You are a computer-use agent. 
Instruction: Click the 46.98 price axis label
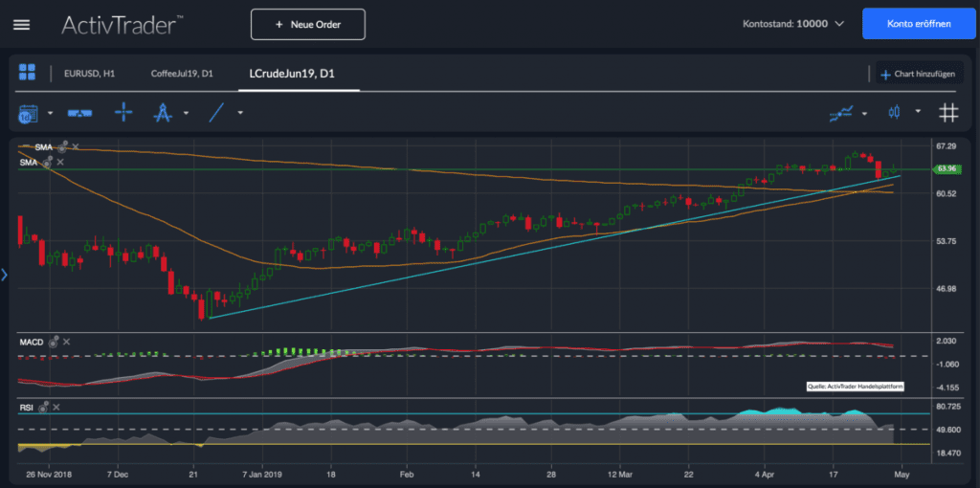(x=945, y=289)
